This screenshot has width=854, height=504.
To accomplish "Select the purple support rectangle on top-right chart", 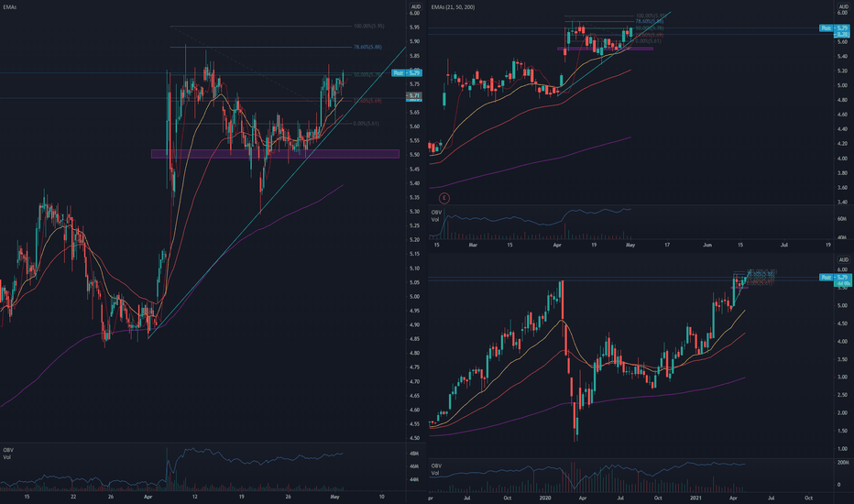I will [x=605, y=49].
